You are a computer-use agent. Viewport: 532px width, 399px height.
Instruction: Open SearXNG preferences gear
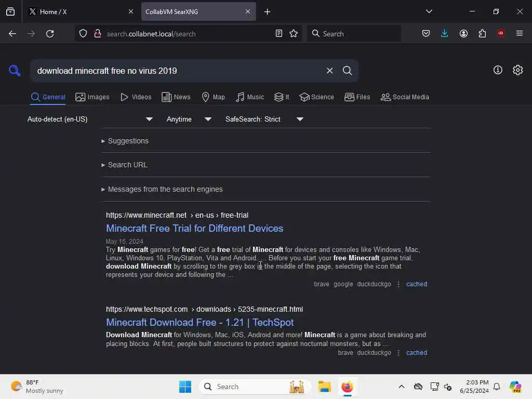pos(517,70)
